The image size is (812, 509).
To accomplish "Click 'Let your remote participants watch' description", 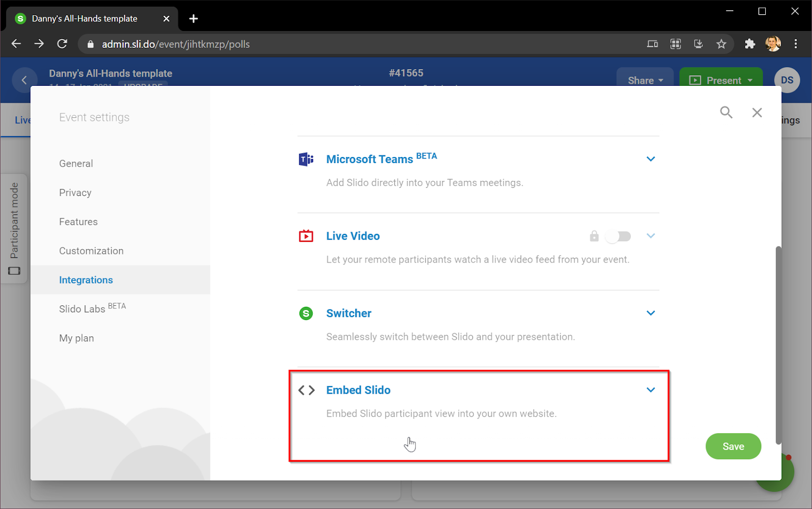I will [x=478, y=260].
